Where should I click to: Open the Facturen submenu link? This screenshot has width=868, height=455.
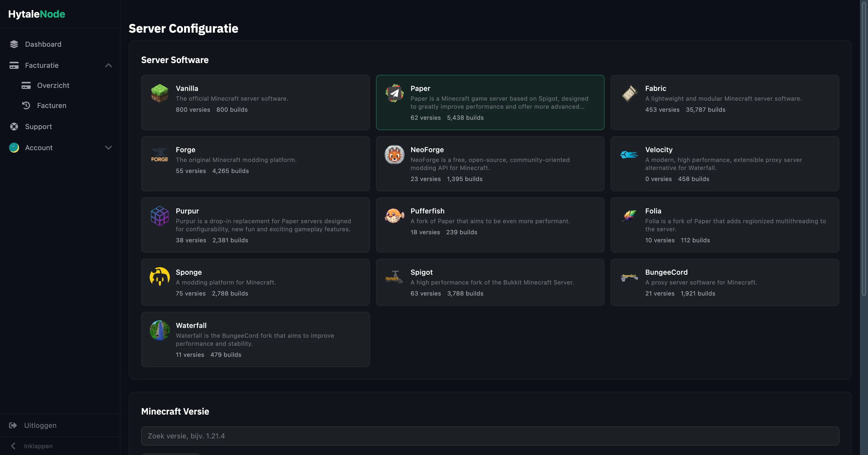coord(51,105)
